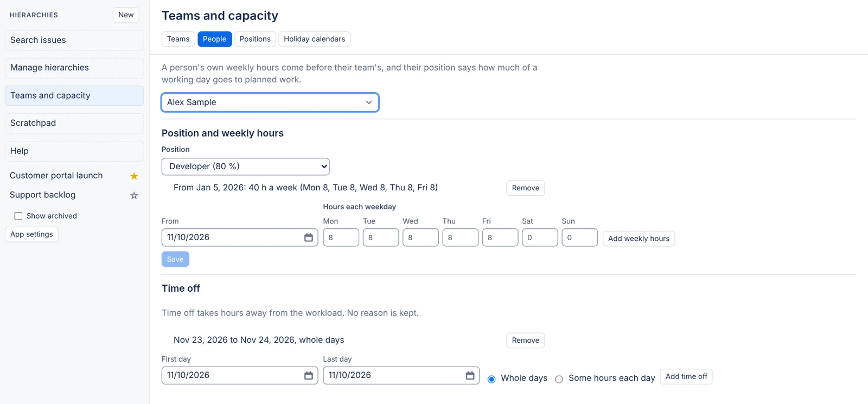Open calendar picker for Last day
This screenshot has height=404, width=868.
470,375
